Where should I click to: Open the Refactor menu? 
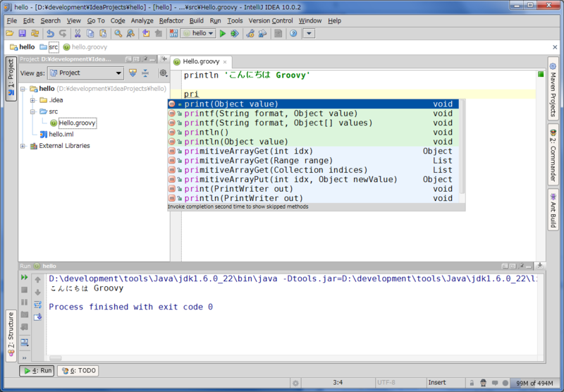171,21
